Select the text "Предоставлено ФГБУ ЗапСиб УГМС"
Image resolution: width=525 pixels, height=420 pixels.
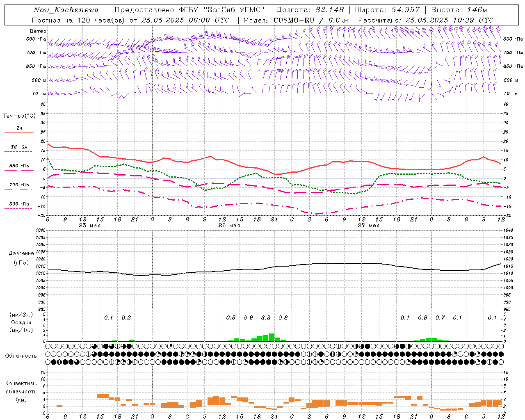tap(189, 10)
